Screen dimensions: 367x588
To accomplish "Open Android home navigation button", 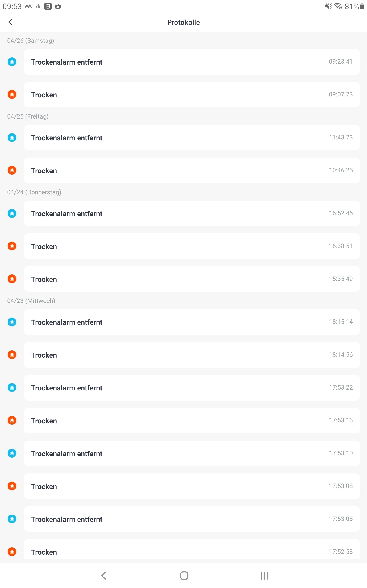I will click(x=184, y=575).
